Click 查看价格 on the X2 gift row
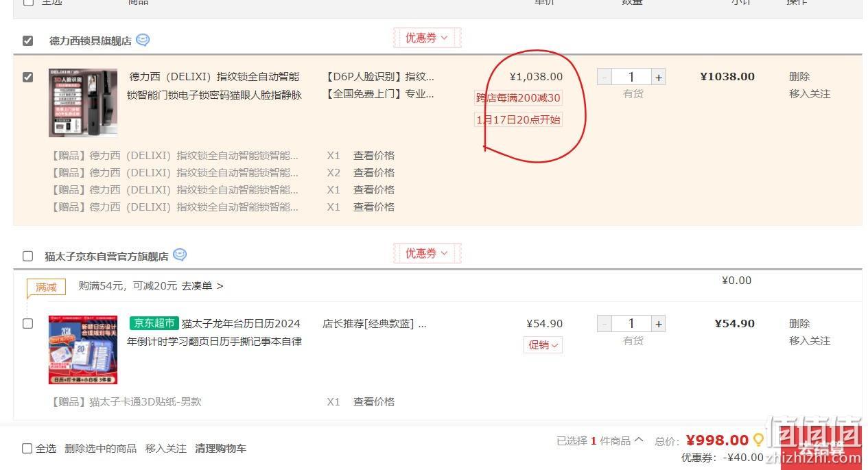Screen dimensions: 868x470 [x=374, y=173]
